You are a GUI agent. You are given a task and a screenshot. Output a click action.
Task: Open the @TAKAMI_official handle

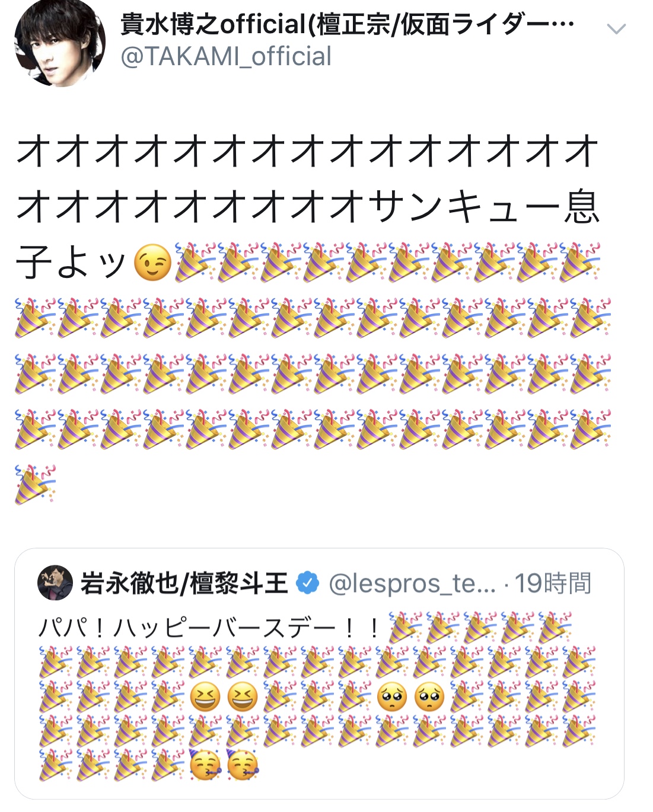pyautogui.click(x=226, y=57)
